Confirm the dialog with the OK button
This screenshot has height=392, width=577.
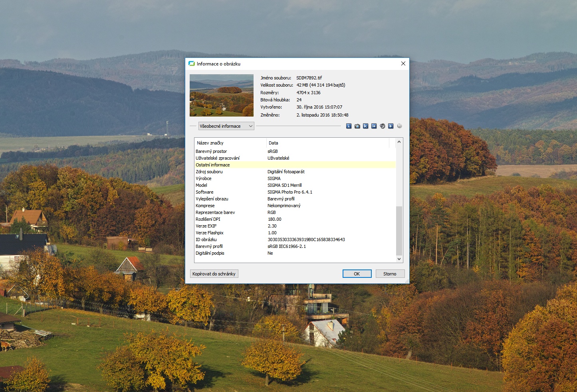click(x=357, y=274)
